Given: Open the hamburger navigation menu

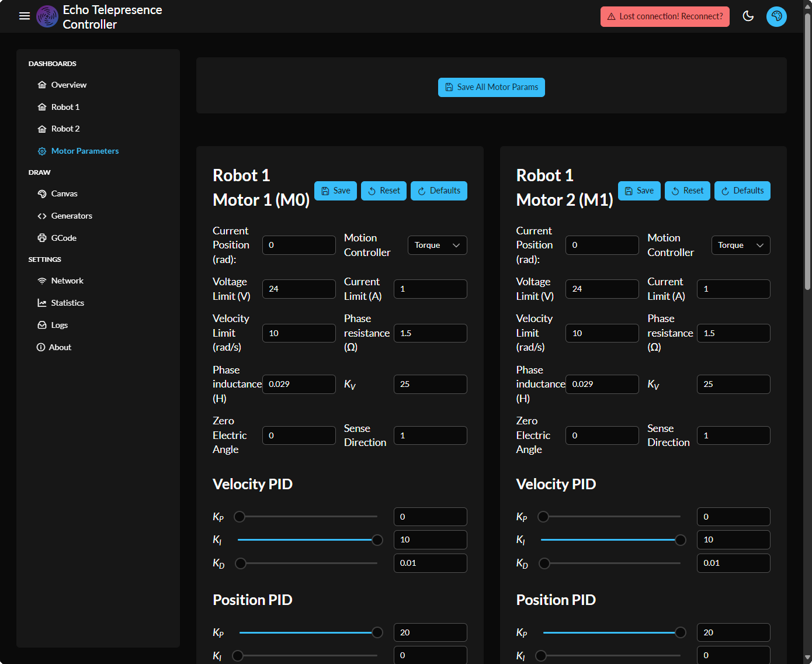Looking at the screenshot, I should pyautogui.click(x=25, y=16).
